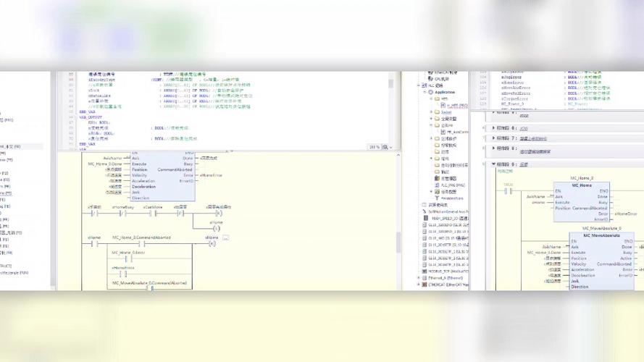Click xHomeError output of the MC_Home block
This screenshot has height=362, width=644.
coord(625,214)
